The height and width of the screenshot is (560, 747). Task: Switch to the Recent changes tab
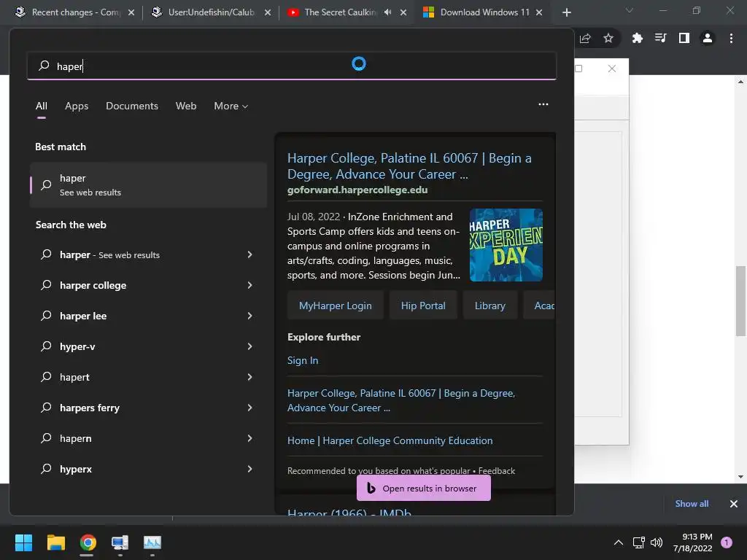coord(76,12)
